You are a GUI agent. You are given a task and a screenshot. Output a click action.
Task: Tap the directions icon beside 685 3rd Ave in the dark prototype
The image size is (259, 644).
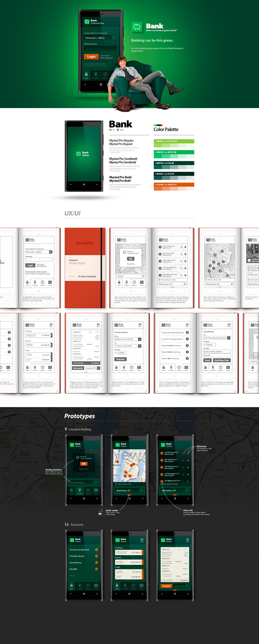point(188,460)
